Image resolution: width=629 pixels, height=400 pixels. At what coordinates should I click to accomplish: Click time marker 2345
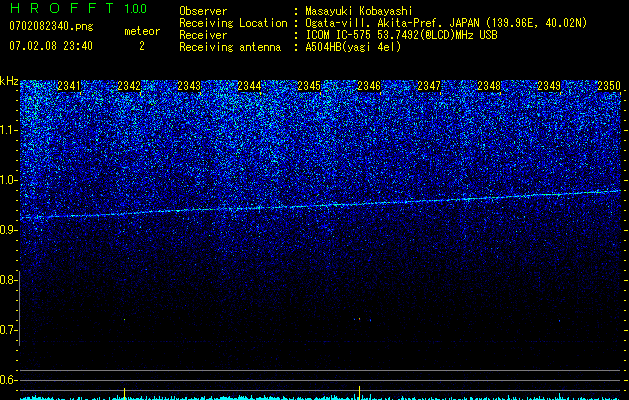pos(309,86)
